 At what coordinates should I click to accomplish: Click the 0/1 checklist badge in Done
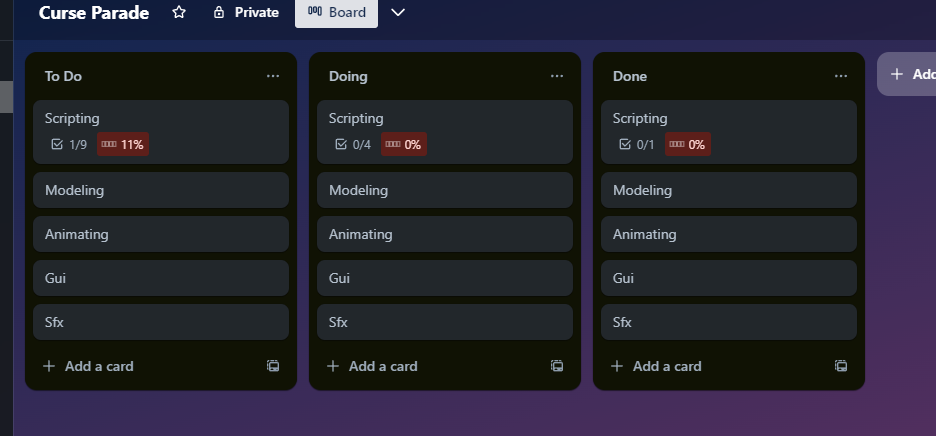(x=638, y=145)
